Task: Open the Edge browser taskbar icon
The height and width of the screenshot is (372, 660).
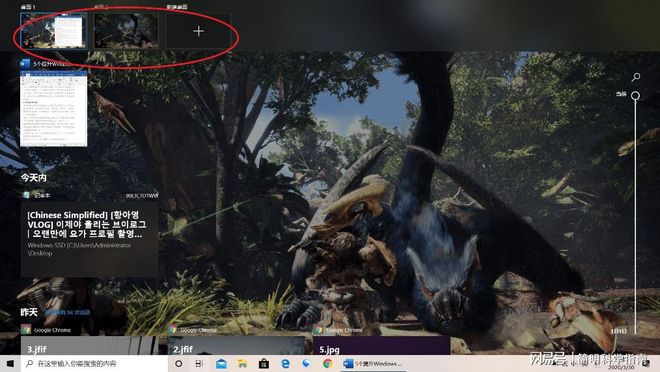Action: click(285, 364)
